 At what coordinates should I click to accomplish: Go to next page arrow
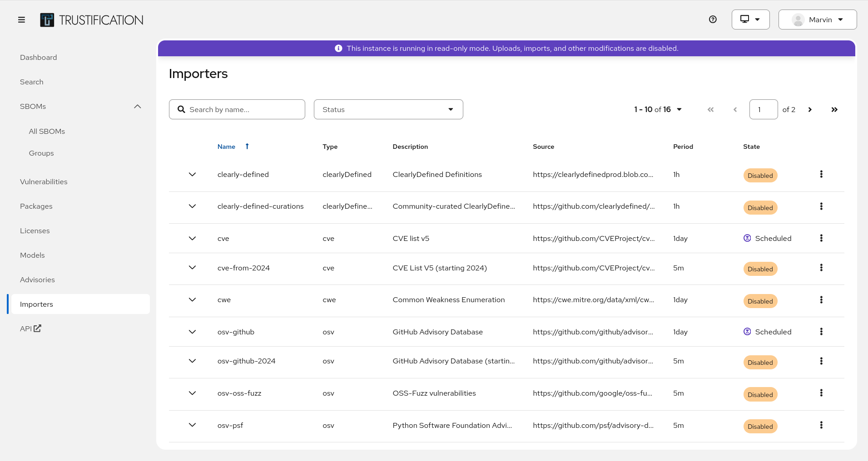pos(810,109)
